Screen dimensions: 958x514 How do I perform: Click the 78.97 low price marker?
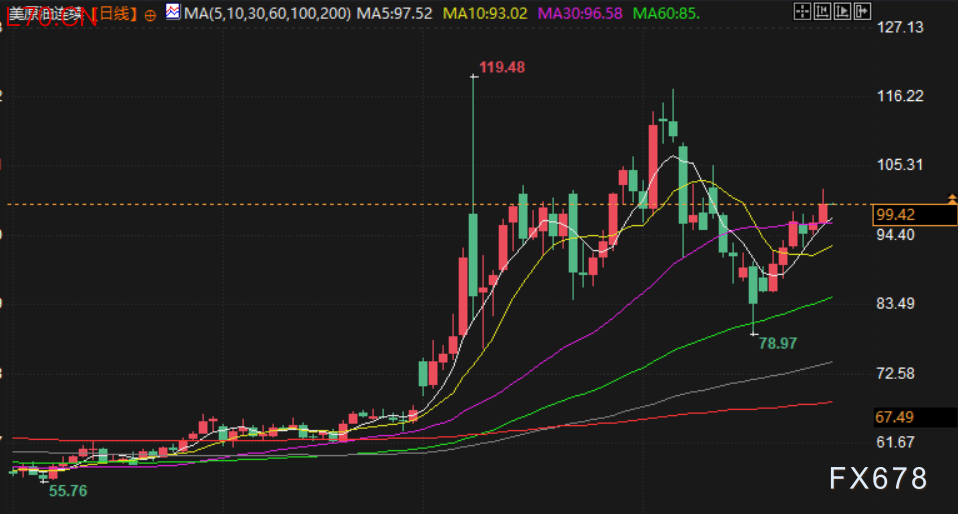[x=777, y=343]
